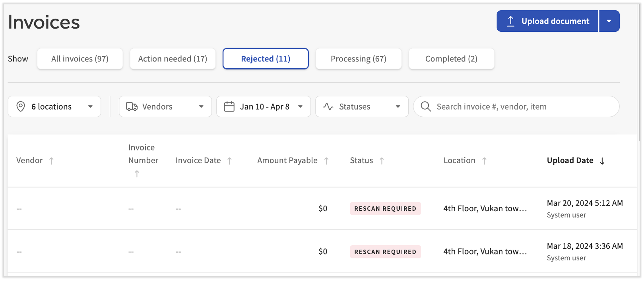Open the Jan 10 - Apr 8 date range picker
644x281 pixels.
pos(263,106)
